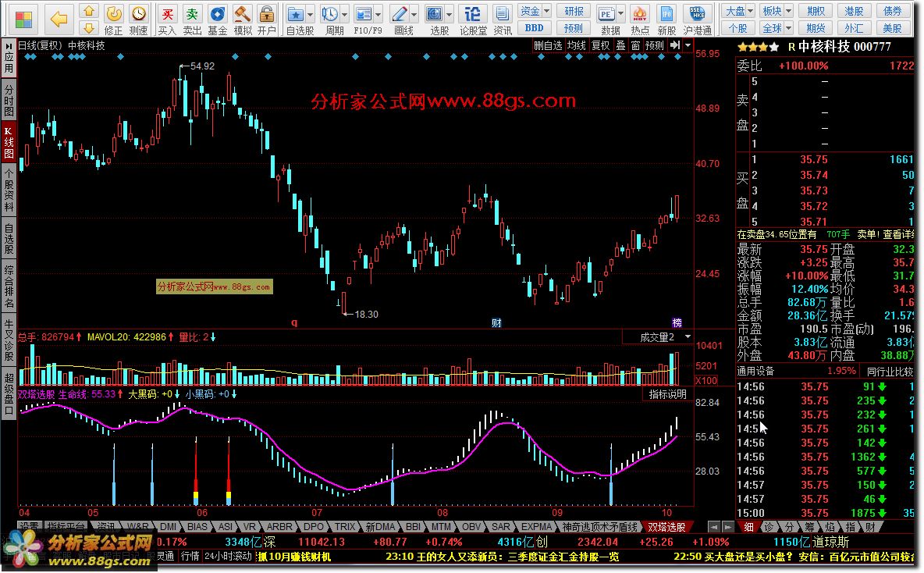The image size is (924, 573).
Task: Toggle the chart header 预测 forecast option
Action: pos(654,45)
